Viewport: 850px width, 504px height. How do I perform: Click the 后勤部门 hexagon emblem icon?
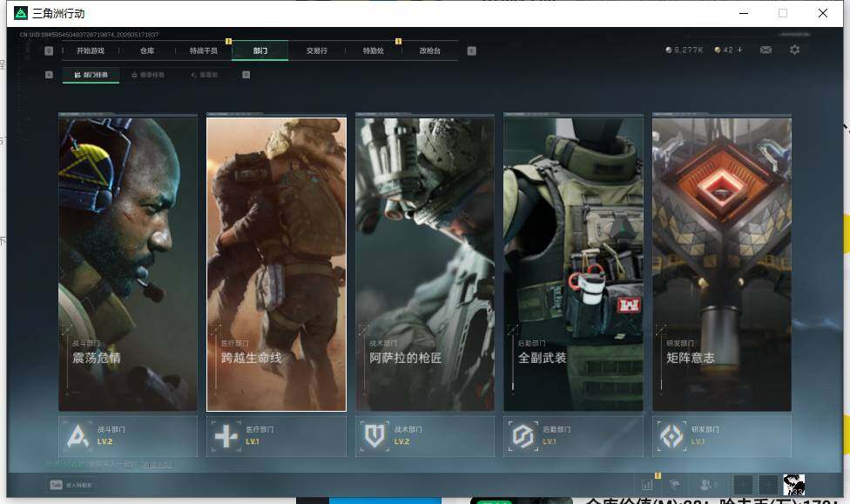coord(523,436)
